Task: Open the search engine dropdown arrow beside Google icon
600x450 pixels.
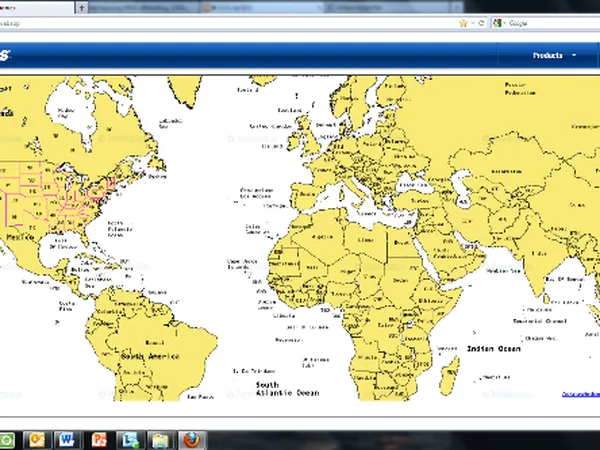Action: (x=504, y=23)
